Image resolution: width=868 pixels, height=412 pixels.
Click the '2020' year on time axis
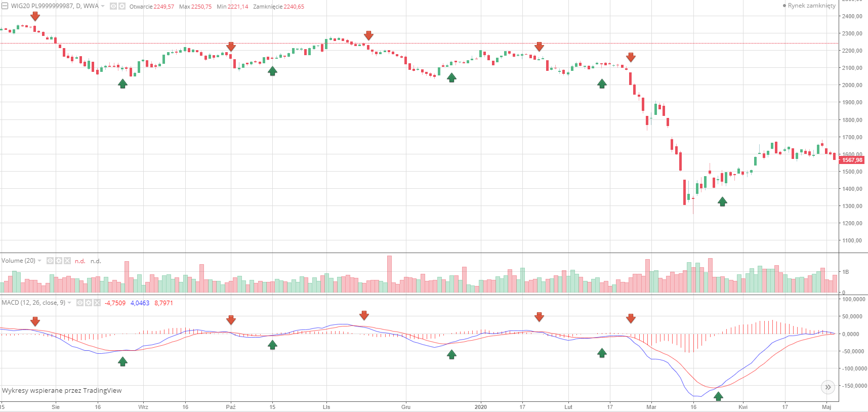[481, 407]
